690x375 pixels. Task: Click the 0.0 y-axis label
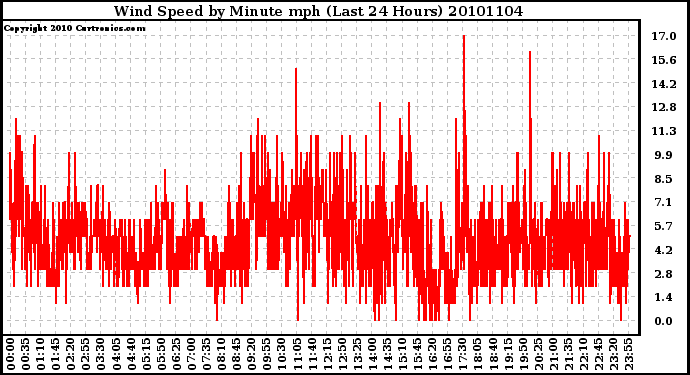pyautogui.click(x=664, y=321)
